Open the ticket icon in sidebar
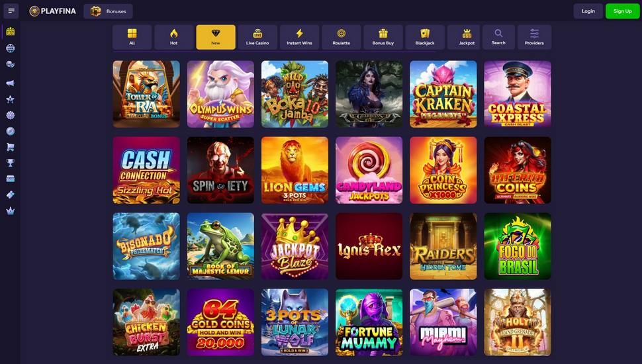This screenshot has height=364, width=642. click(x=10, y=195)
